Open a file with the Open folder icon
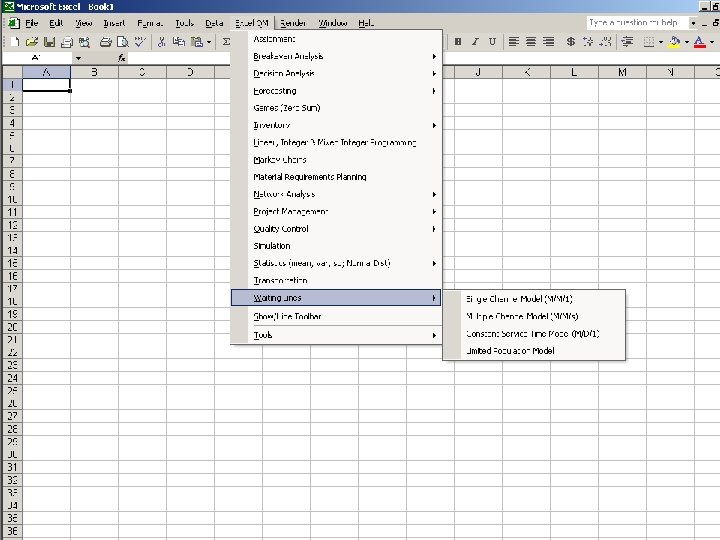The height and width of the screenshot is (540, 720). click(32, 42)
